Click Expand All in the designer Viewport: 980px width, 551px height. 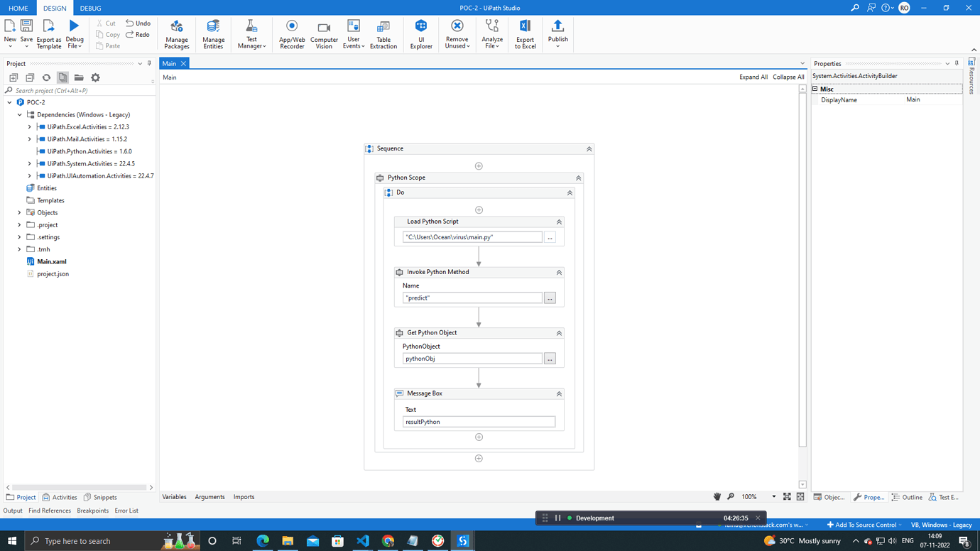753,77
